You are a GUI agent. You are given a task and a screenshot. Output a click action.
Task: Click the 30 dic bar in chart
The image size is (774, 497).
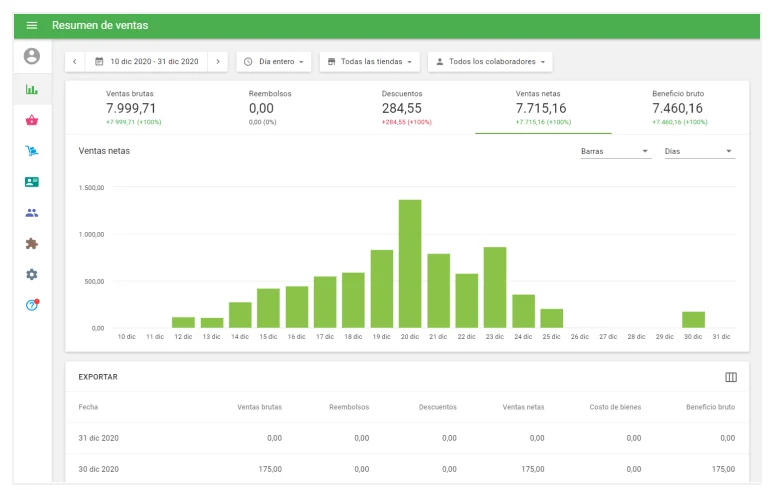pyautogui.click(x=693, y=320)
